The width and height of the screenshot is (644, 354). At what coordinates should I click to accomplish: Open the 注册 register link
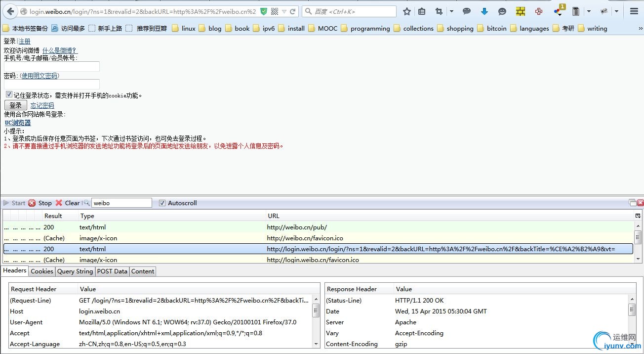25,41
